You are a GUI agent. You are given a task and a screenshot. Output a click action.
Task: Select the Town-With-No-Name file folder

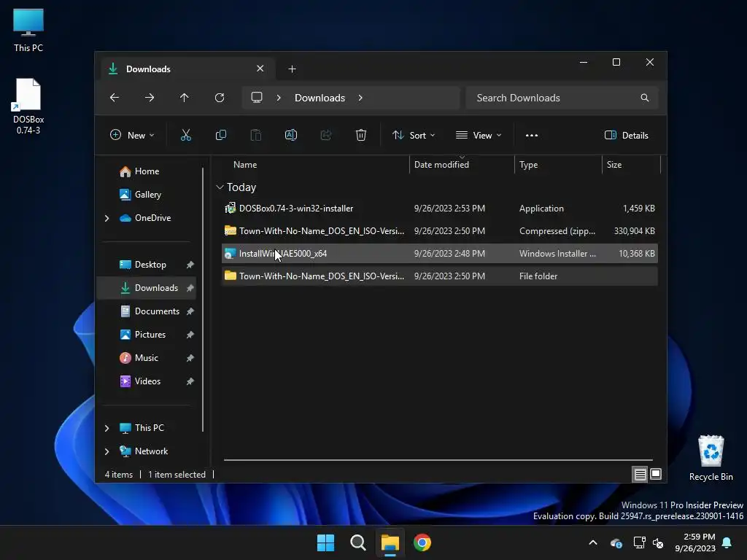[439, 276]
